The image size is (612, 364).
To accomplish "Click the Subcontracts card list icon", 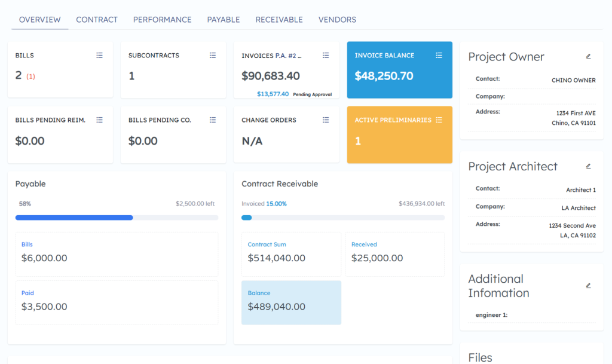I will coord(212,56).
